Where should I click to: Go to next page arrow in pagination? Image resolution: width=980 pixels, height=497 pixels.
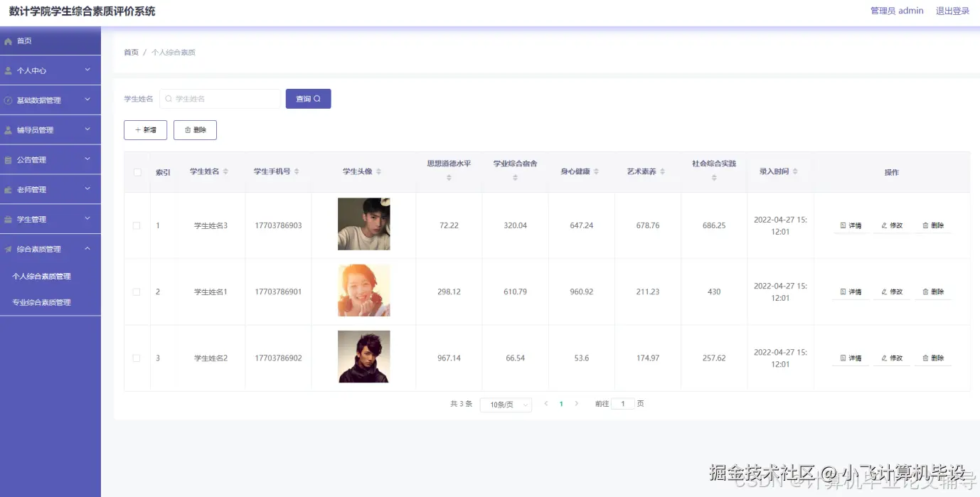pyautogui.click(x=576, y=404)
